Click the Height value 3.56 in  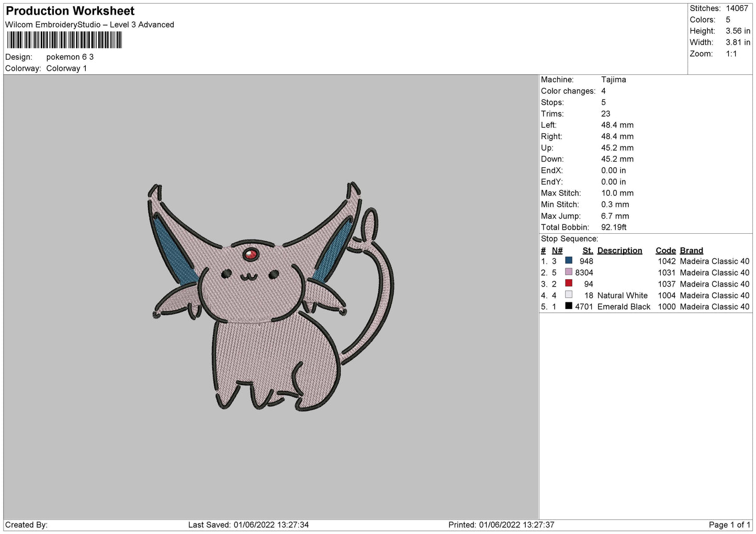pos(738,31)
